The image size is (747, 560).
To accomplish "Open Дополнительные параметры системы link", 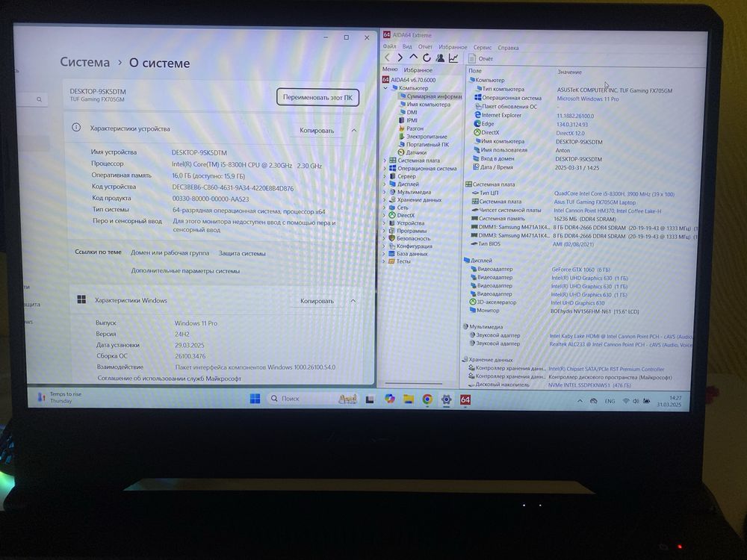I will click(x=185, y=271).
